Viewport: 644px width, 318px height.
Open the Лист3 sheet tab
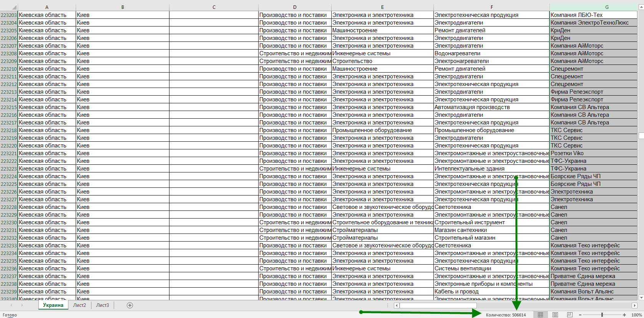[103, 305]
